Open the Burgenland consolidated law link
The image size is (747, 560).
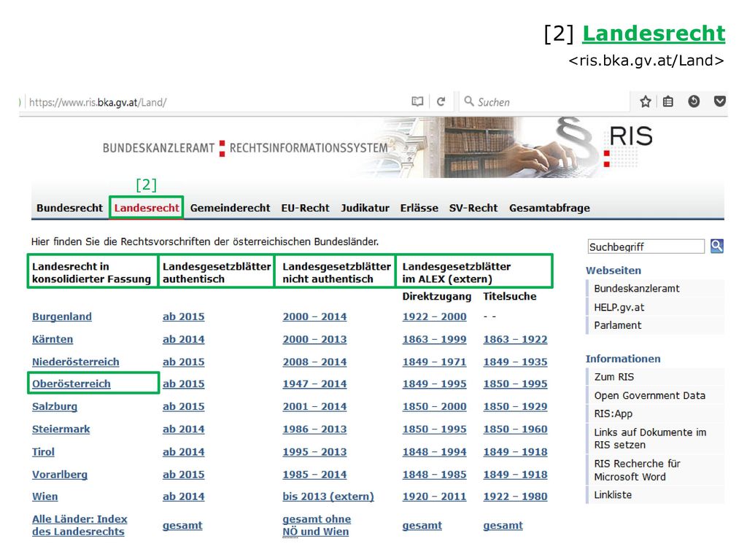click(62, 316)
